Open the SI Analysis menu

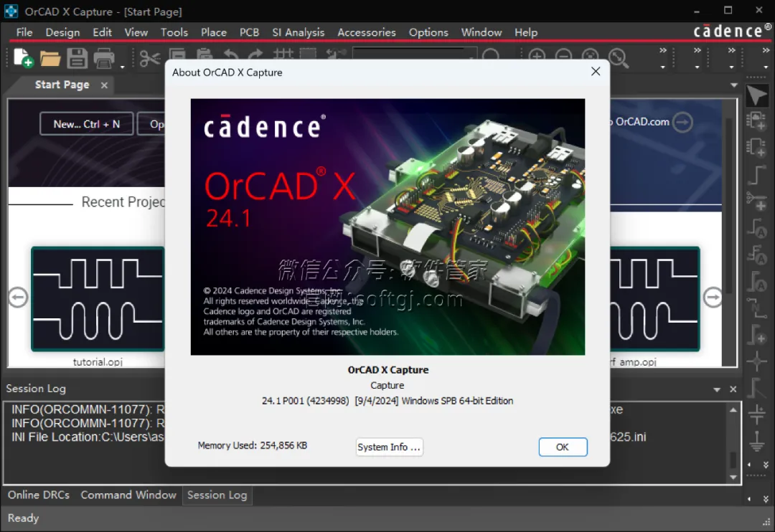coord(298,32)
